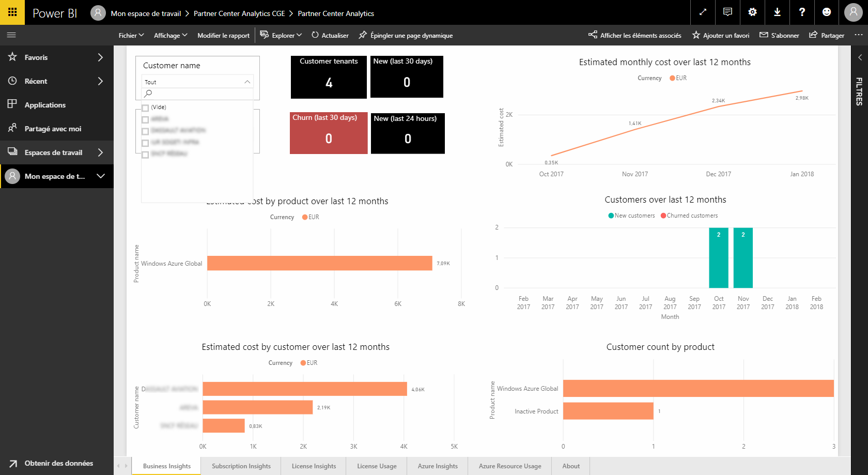Open the app launcher waffle icon
This screenshot has height=475, width=868.
point(12,12)
